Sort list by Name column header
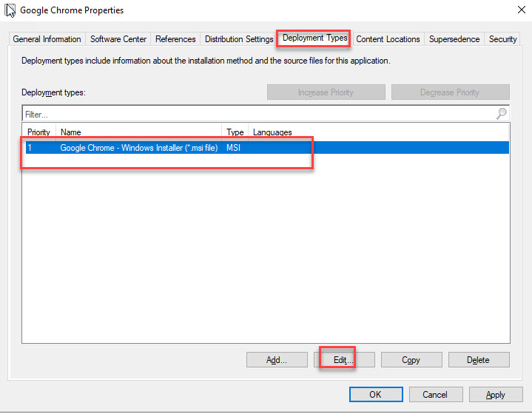The image size is (532, 414). point(139,132)
